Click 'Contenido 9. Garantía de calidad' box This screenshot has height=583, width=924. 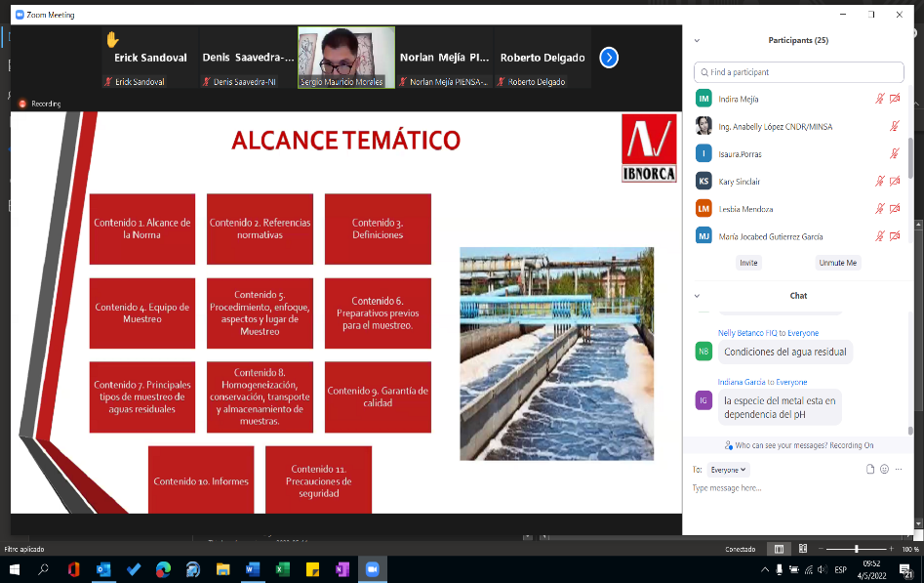click(x=378, y=397)
